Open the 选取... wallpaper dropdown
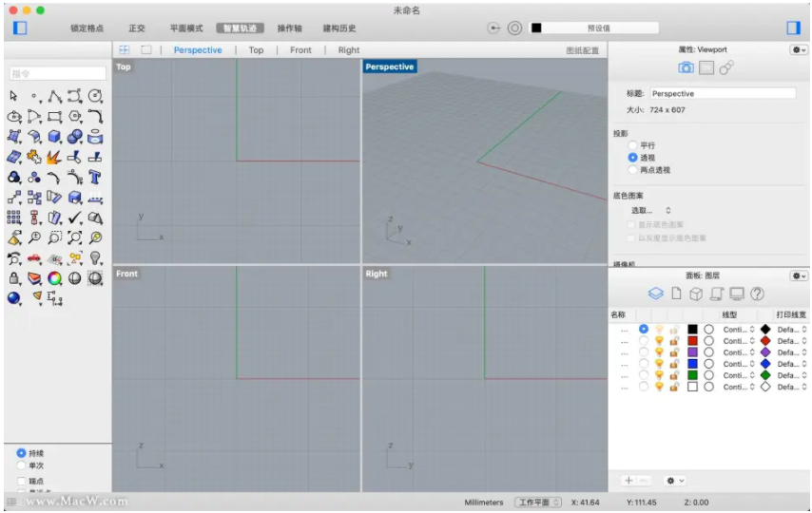This screenshot has height=513, width=812. point(650,210)
